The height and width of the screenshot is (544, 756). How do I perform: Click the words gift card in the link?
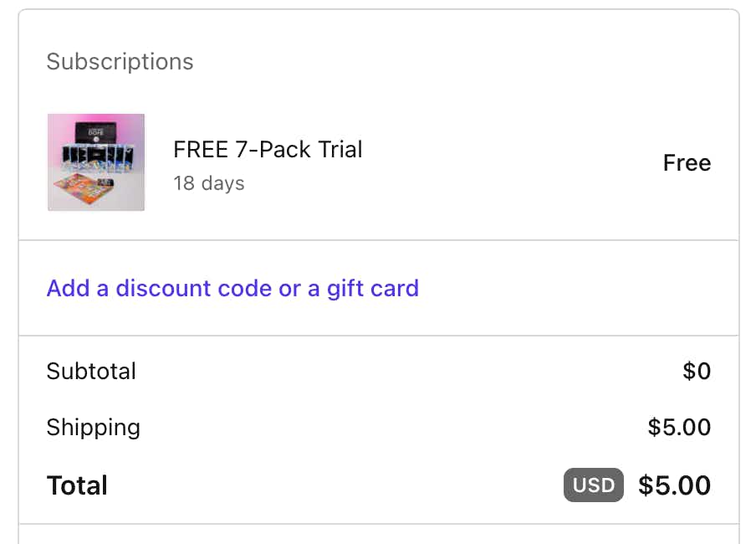[373, 289]
